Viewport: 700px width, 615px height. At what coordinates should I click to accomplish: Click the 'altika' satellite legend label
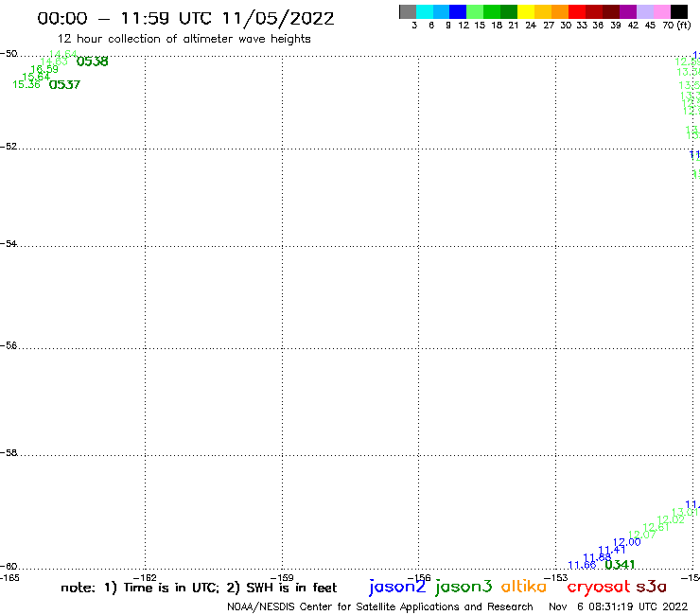[x=524, y=587]
